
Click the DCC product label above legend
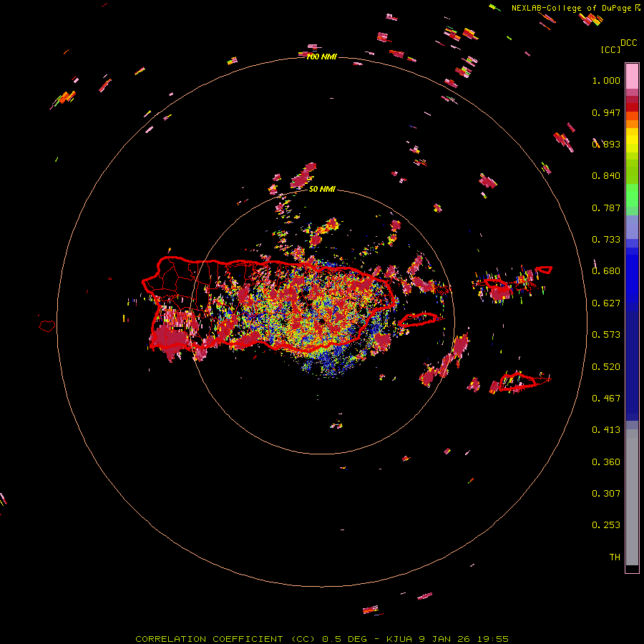628,43
